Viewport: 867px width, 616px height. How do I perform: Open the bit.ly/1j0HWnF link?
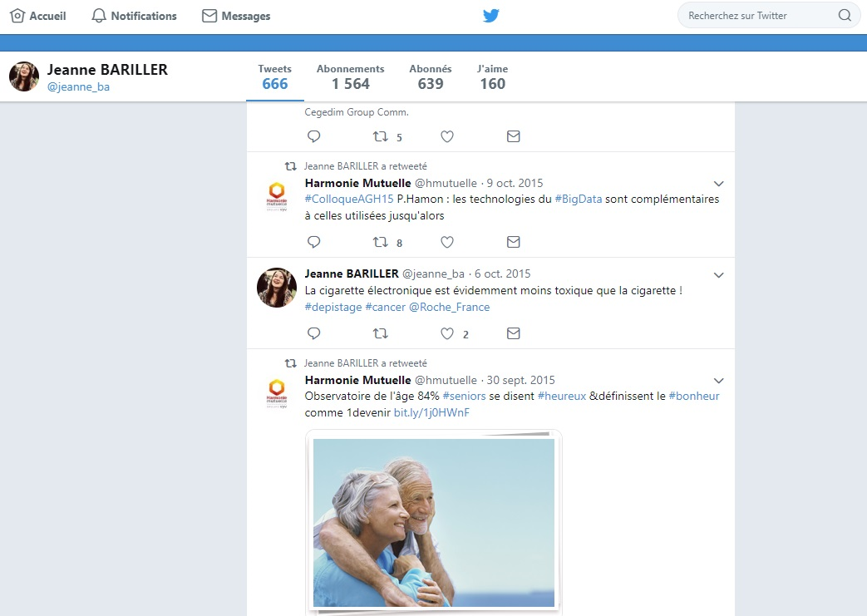pos(431,412)
